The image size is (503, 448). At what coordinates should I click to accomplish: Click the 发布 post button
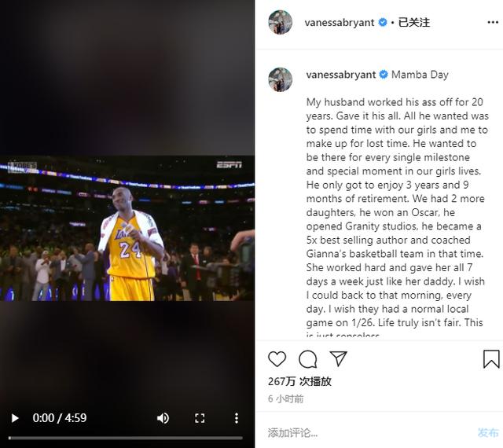pyautogui.click(x=488, y=432)
